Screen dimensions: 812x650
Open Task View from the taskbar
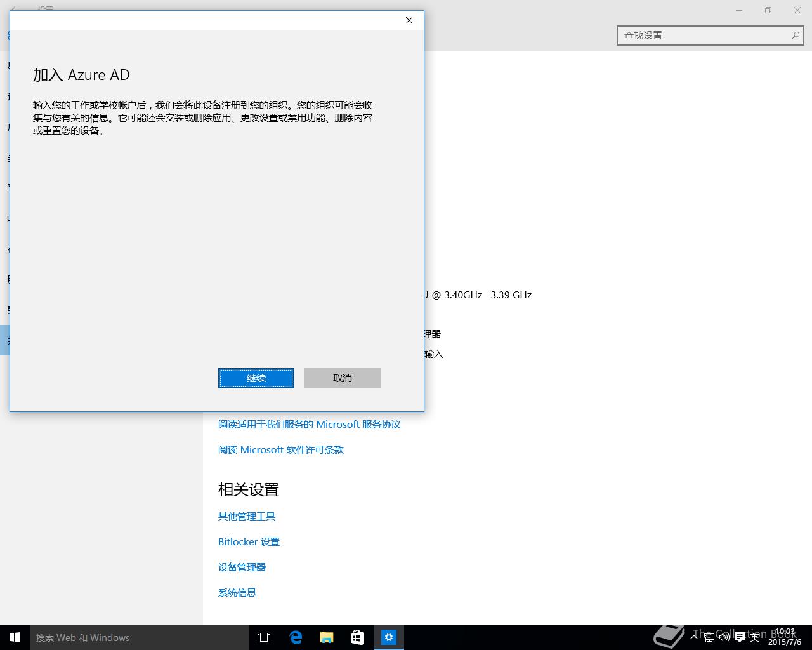click(x=264, y=637)
